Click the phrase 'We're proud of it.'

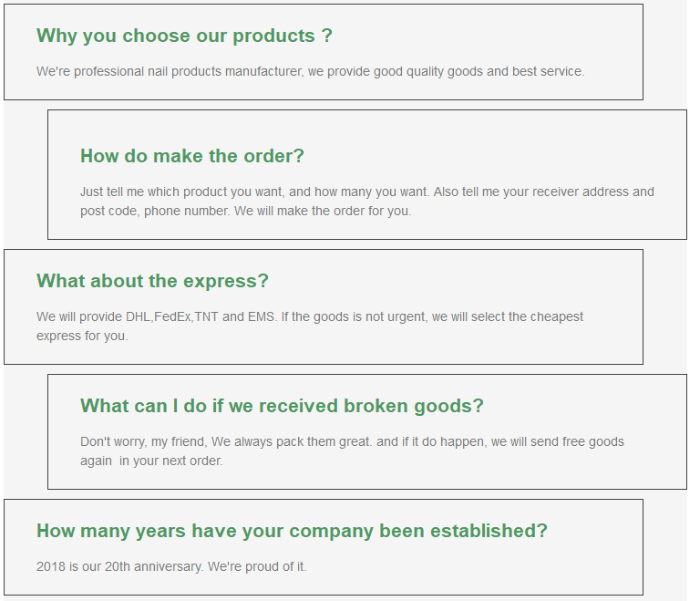(x=257, y=566)
